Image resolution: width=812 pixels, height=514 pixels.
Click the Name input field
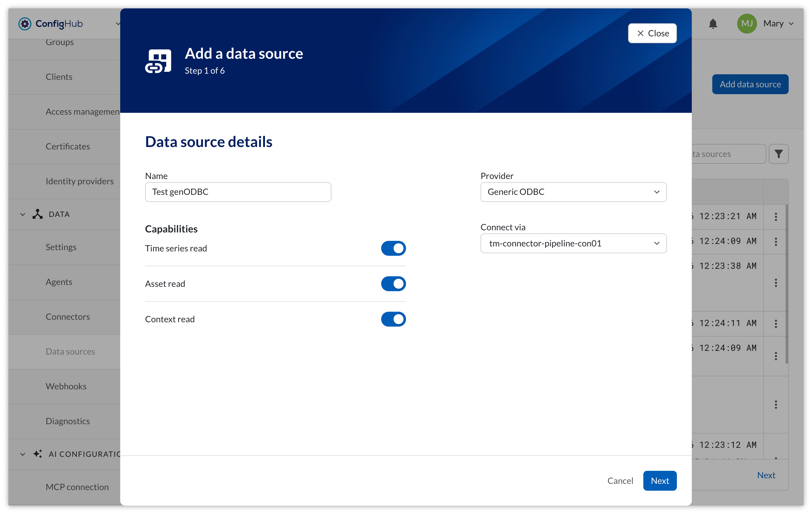(238, 192)
